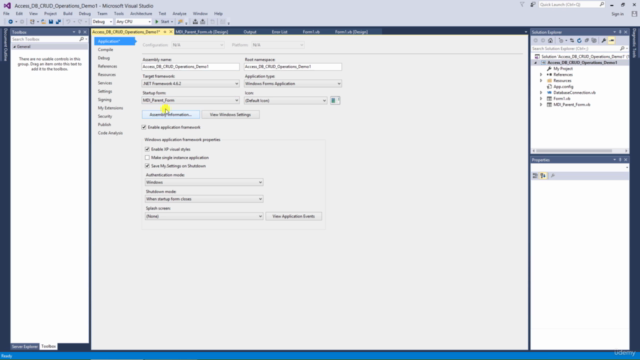The image size is (640, 360).
Task: Select App.config in Solution Explorer
Action: coord(563,87)
